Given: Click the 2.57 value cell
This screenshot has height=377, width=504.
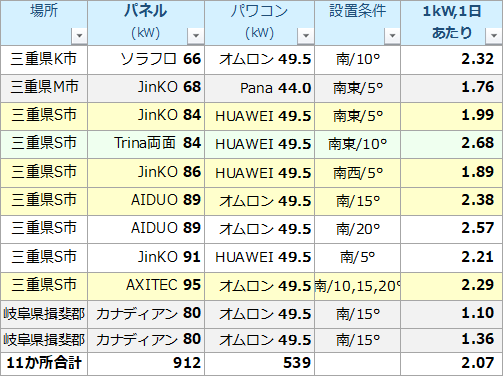Looking at the screenshot, I should tap(452, 229).
